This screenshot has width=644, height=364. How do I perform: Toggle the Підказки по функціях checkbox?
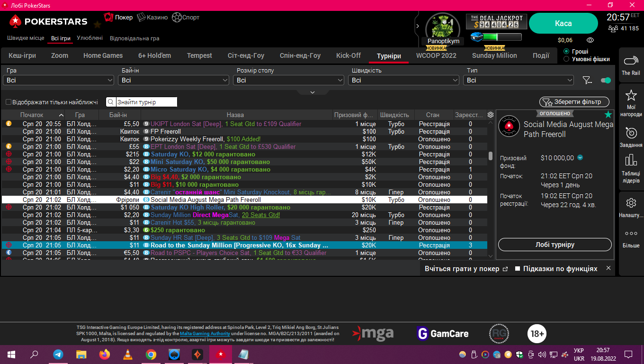point(518,269)
